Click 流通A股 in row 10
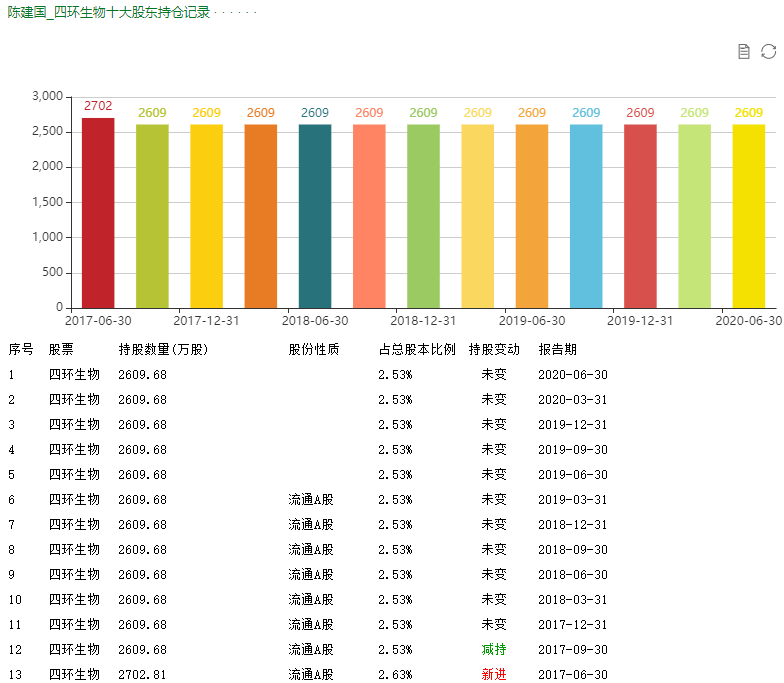The width and height of the screenshot is (784, 683). (310, 600)
